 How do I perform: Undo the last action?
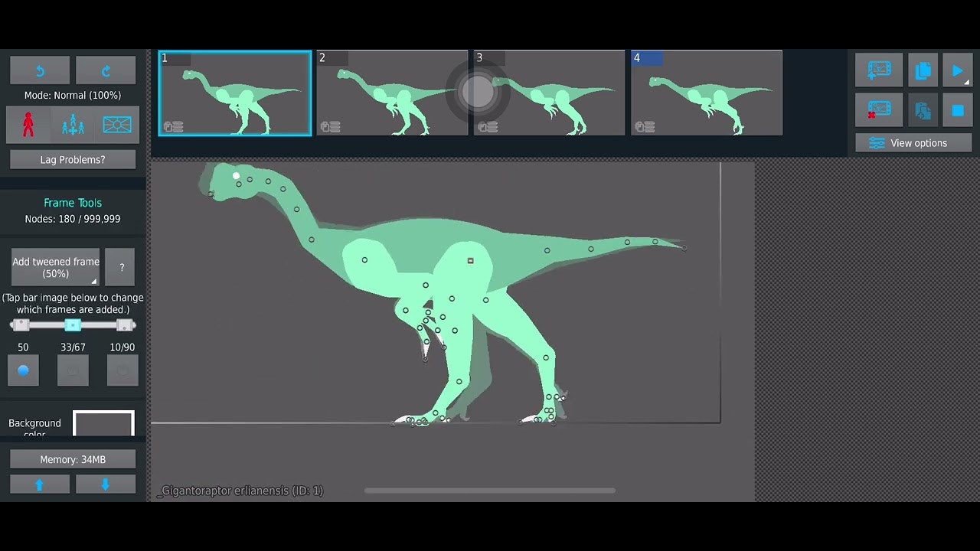(40, 70)
